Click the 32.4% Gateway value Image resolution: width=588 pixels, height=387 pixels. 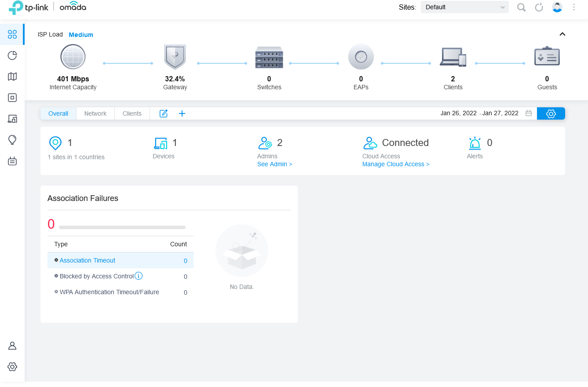[x=175, y=79]
